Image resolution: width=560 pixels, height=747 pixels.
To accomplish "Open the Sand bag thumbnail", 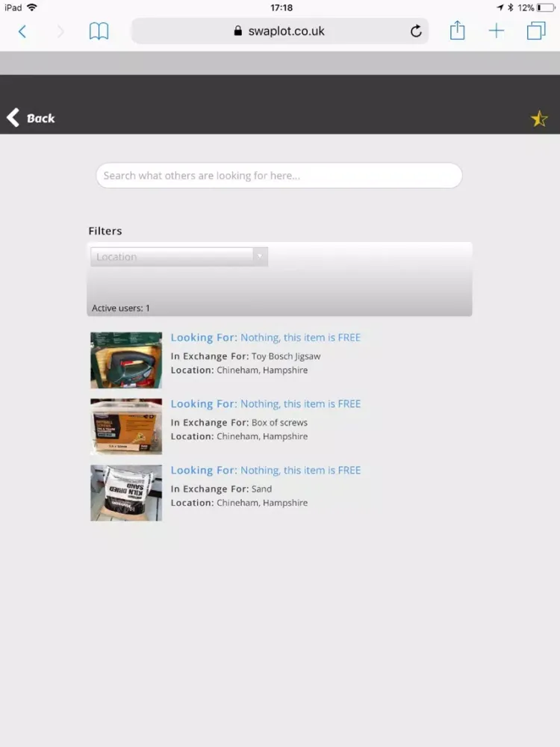I will click(x=126, y=493).
